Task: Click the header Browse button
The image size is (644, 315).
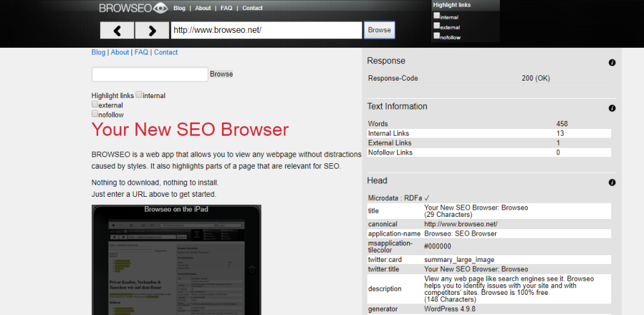Action: click(380, 30)
